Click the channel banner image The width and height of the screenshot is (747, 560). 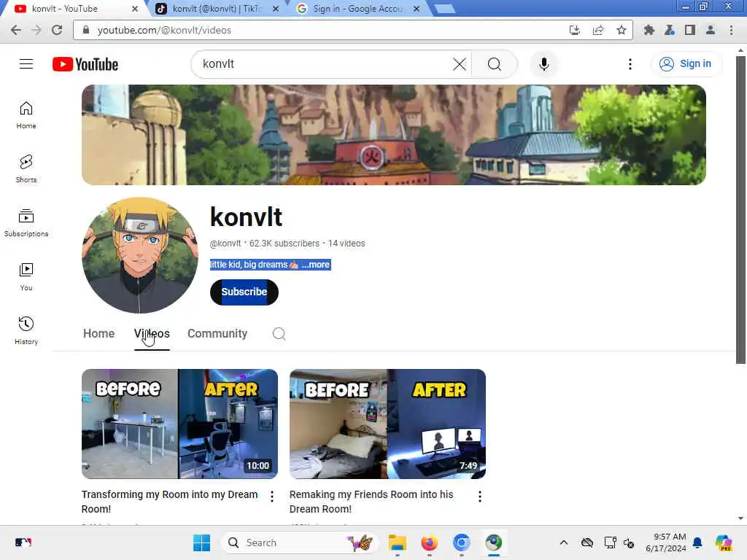pos(393,135)
